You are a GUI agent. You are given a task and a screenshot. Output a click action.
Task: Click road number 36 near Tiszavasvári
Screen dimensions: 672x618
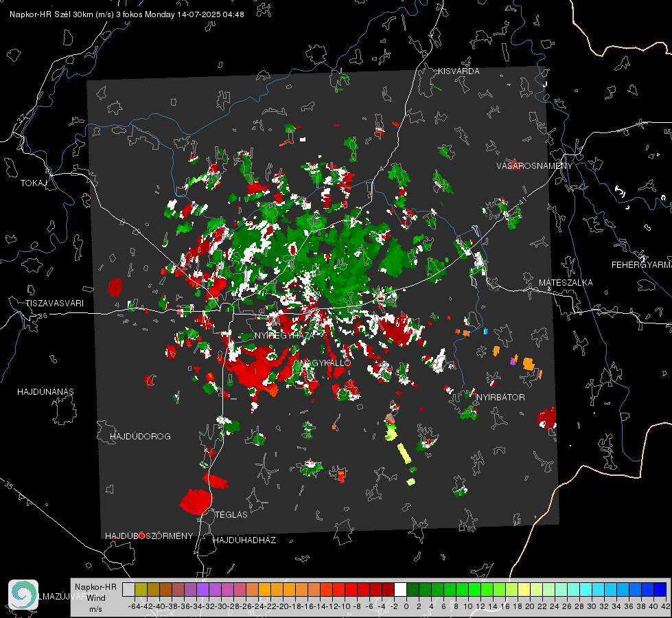[43, 316]
